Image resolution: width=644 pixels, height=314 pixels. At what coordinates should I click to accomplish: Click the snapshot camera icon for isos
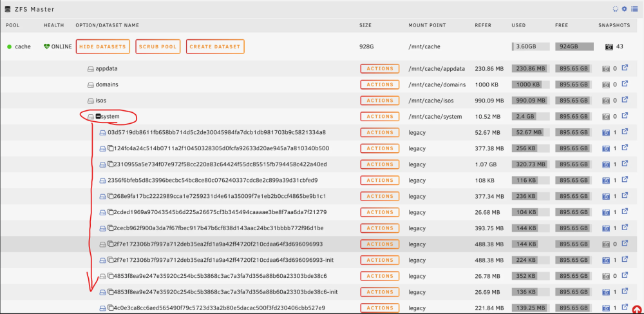click(x=606, y=101)
